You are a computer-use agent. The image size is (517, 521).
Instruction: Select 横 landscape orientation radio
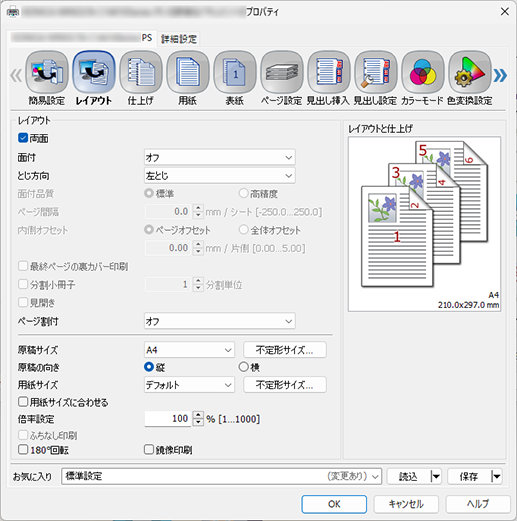[x=244, y=367]
